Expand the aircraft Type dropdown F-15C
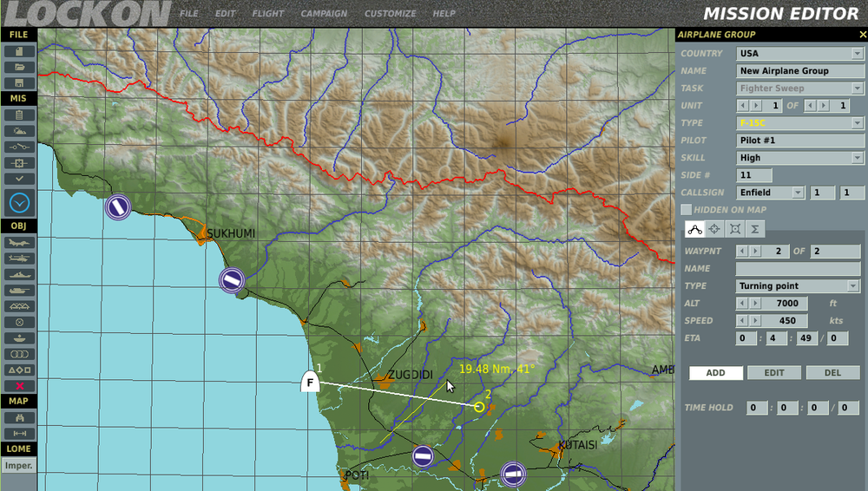Screen dimensions: 868x491 (857, 123)
